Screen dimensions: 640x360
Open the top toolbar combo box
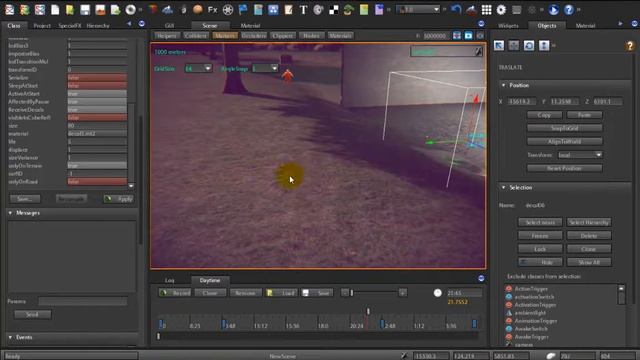[418, 9]
